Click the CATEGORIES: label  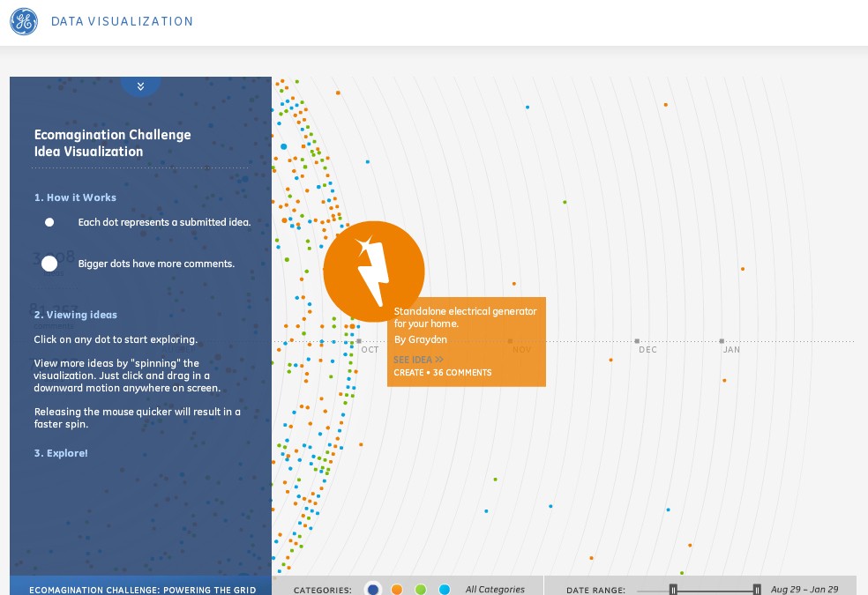pyautogui.click(x=322, y=590)
